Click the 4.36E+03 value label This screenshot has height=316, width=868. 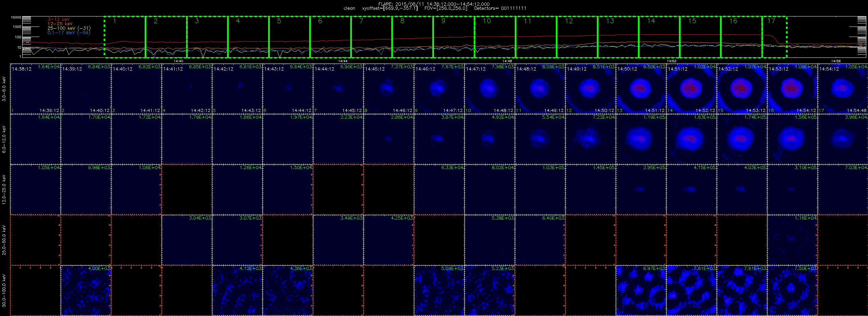301,268
